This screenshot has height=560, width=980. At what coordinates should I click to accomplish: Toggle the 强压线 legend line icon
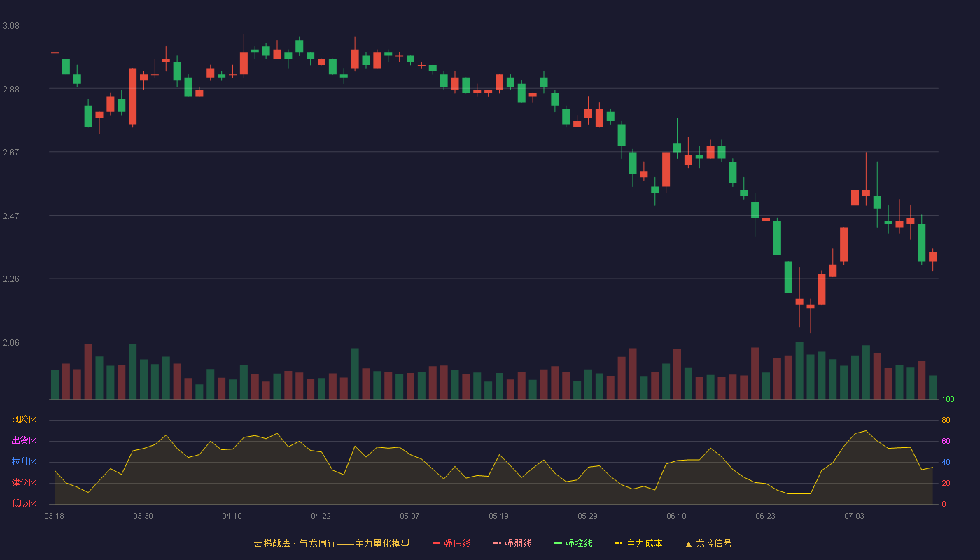(437, 543)
